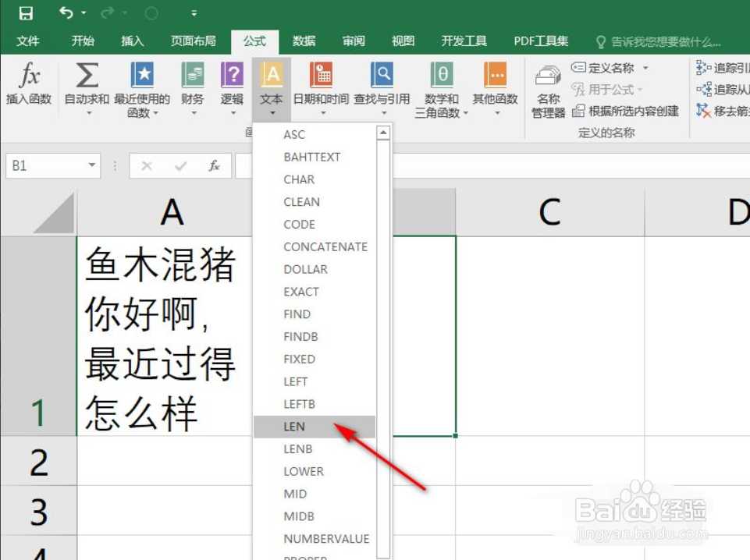The width and height of the screenshot is (750, 560).
Task: Select the ASC function
Action: [315, 135]
